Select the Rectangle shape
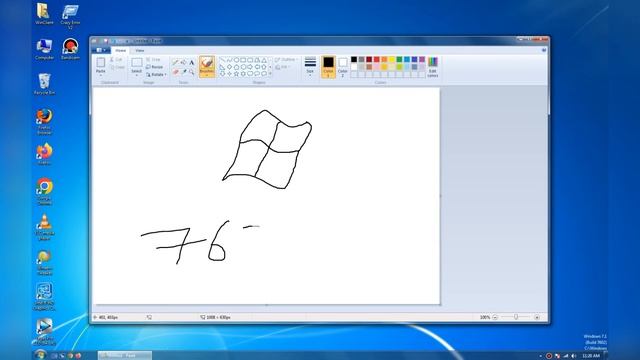 pyautogui.click(x=243, y=60)
